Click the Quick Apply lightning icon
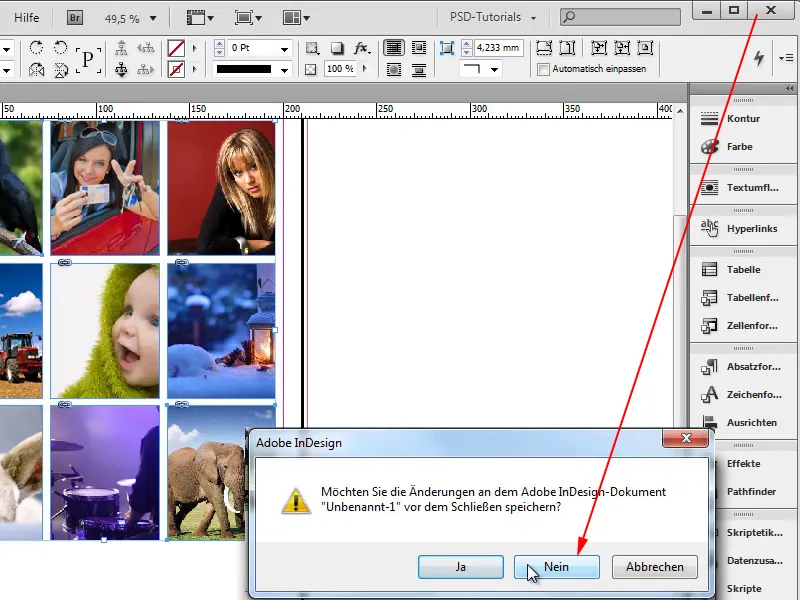 [x=759, y=58]
